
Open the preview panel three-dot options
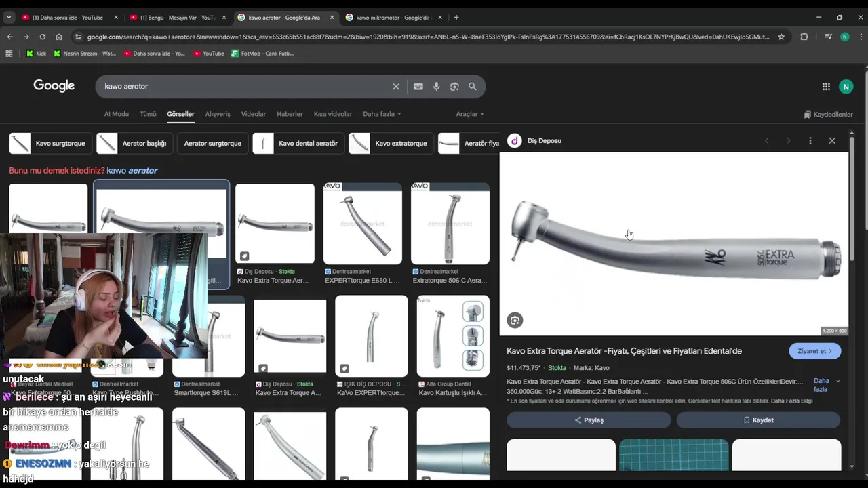(810, 140)
